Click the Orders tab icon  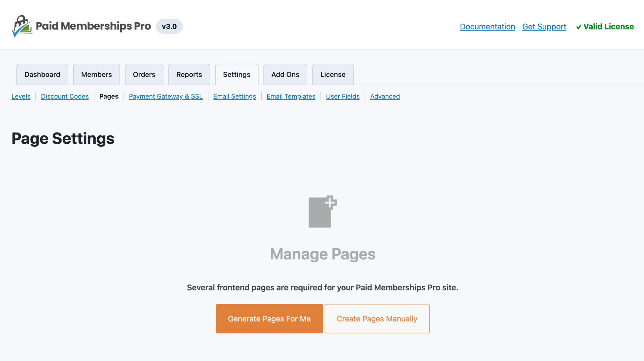144,74
